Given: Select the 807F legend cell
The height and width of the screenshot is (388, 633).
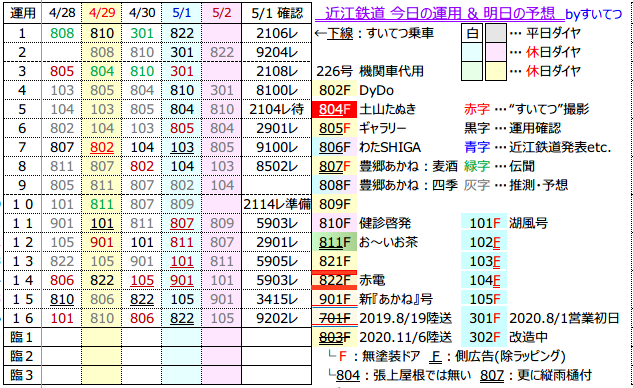Looking at the screenshot, I should [x=334, y=166].
